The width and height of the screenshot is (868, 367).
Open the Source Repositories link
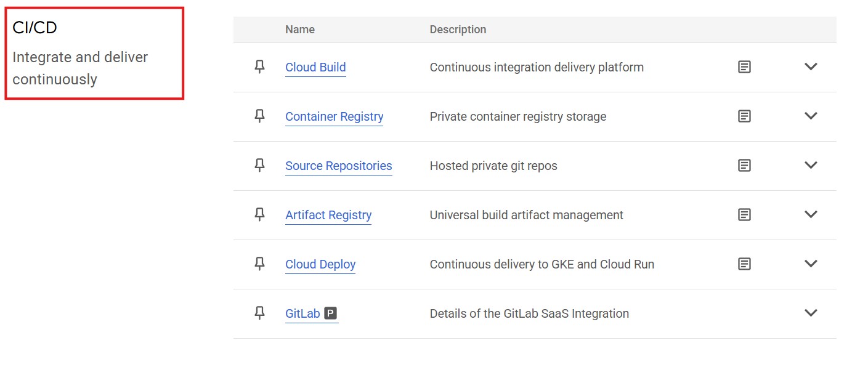pos(338,166)
